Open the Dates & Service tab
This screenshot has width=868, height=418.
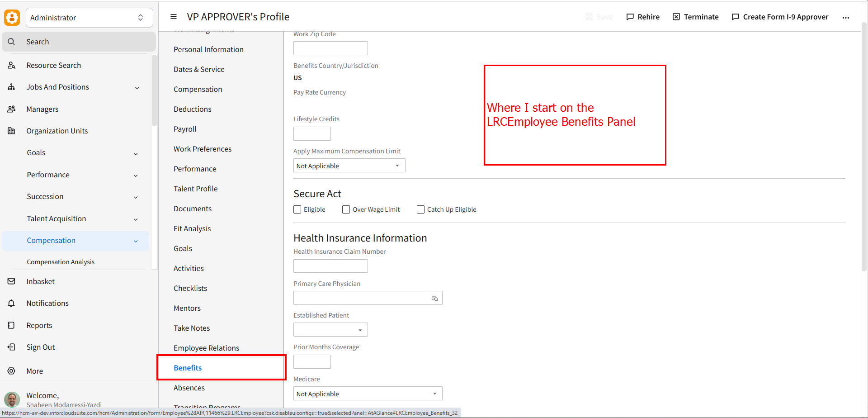point(199,69)
